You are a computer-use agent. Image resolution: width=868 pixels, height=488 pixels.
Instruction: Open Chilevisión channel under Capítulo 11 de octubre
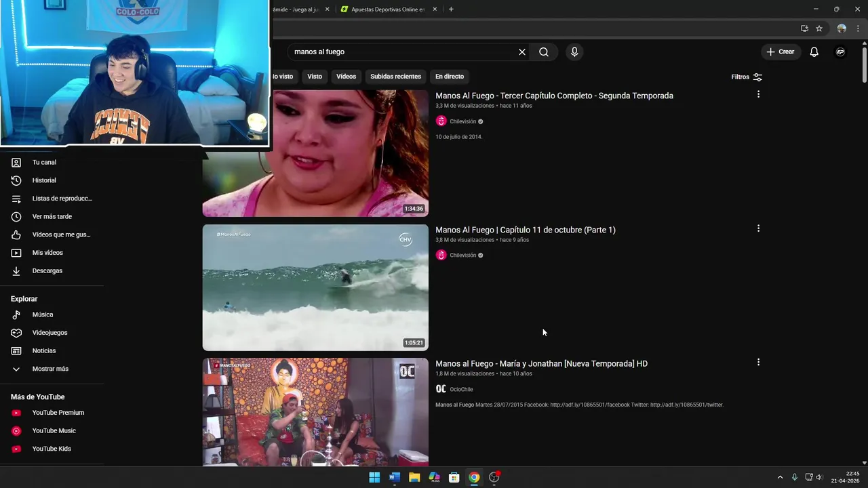(463, 256)
